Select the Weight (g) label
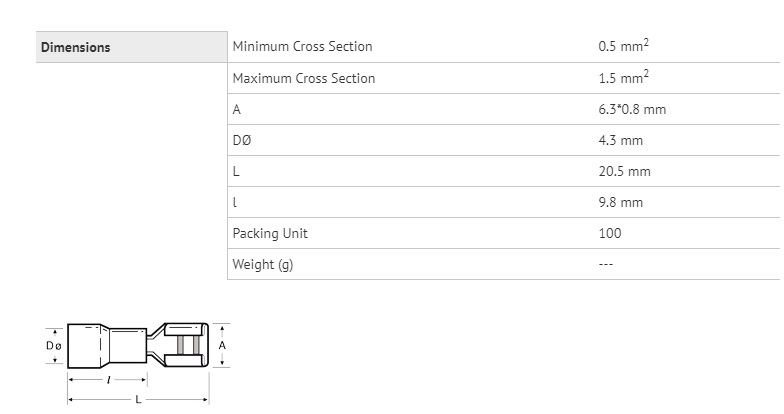The width and height of the screenshot is (784, 414). pos(263,264)
